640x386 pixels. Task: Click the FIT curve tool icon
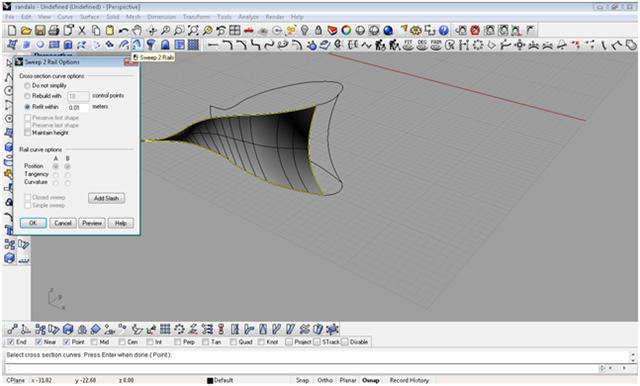point(408,44)
